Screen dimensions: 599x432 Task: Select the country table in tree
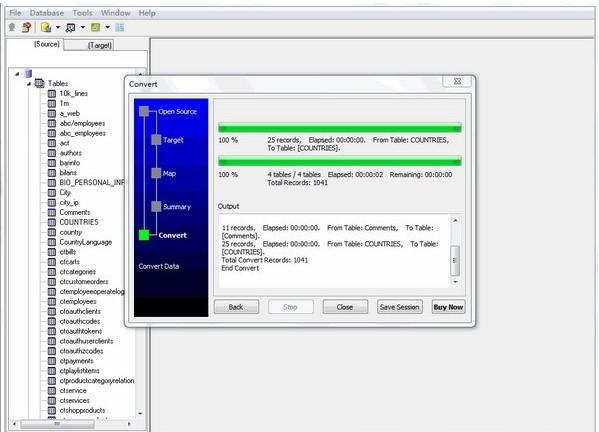[x=71, y=232]
